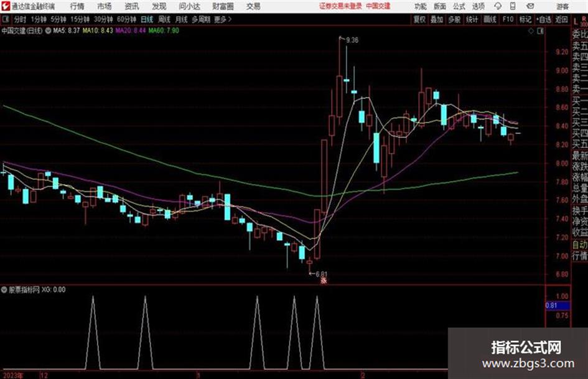Toggle the side panel icon beside the diamond
The image size is (588, 379).
[x=540, y=31]
